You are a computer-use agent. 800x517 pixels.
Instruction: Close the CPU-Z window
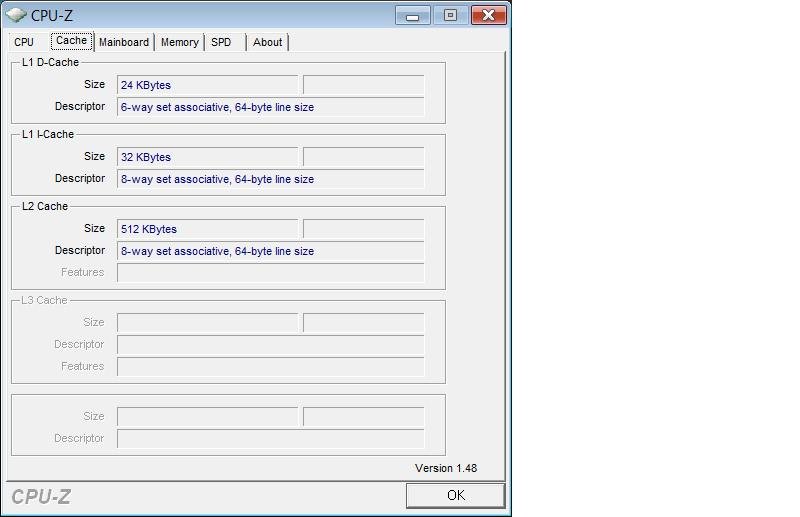point(488,15)
